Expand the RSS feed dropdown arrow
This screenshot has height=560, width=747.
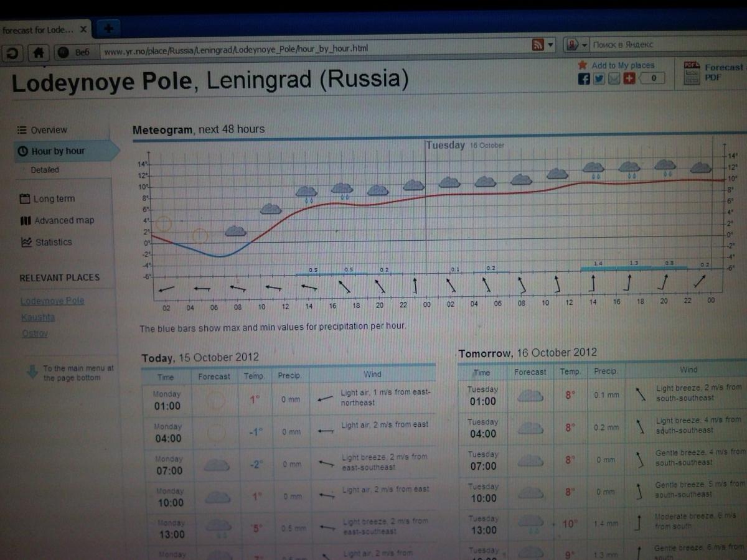click(x=551, y=45)
